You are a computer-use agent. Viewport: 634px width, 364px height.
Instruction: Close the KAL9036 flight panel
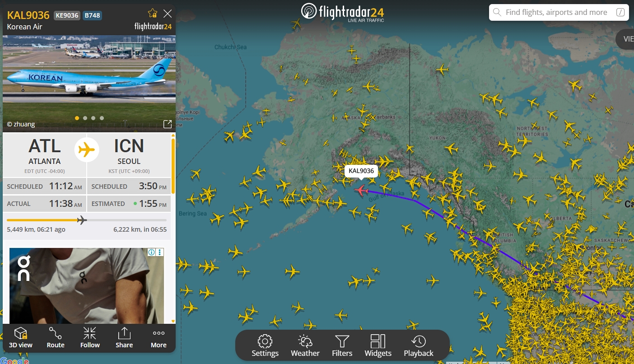click(x=168, y=13)
